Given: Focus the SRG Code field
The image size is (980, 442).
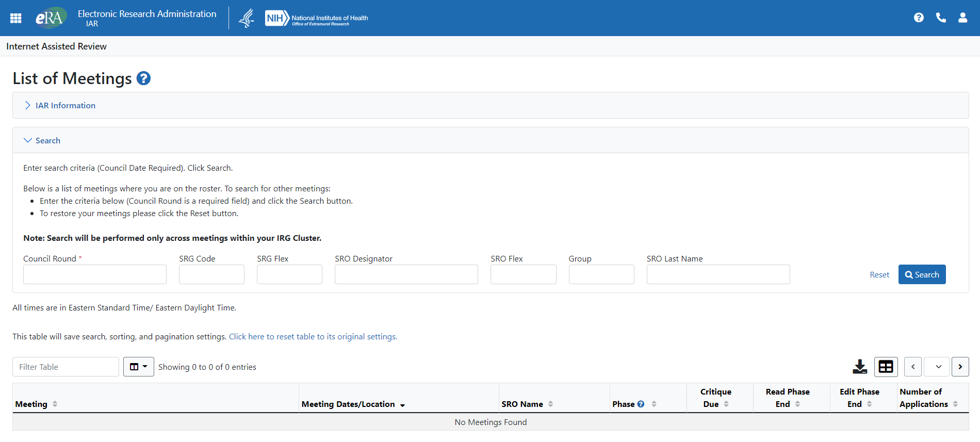Looking at the screenshot, I should pyautogui.click(x=211, y=274).
